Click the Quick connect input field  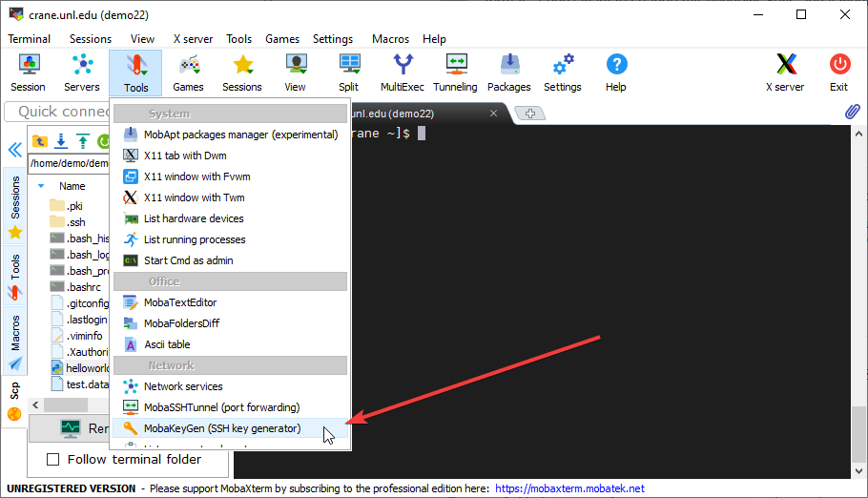pyautogui.click(x=57, y=112)
